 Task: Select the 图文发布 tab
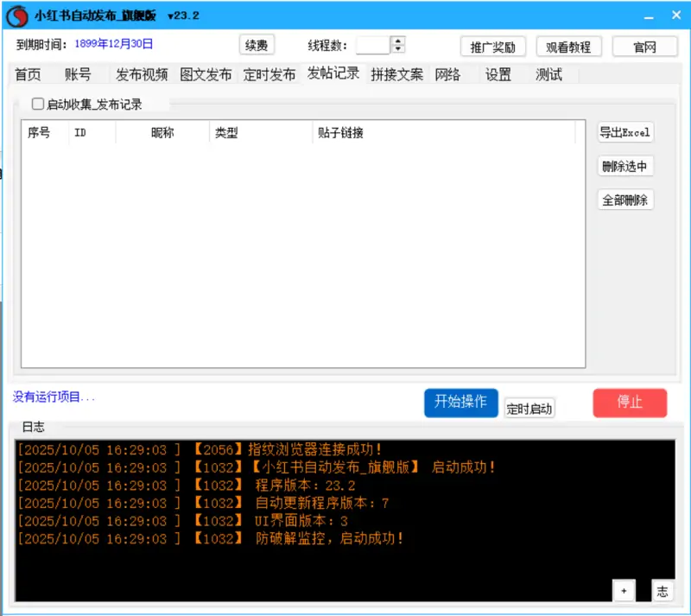click(x=206, y=75)
